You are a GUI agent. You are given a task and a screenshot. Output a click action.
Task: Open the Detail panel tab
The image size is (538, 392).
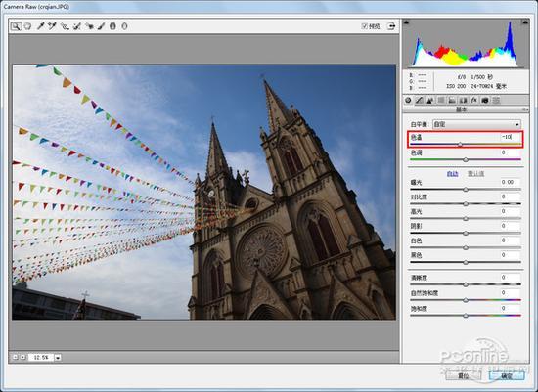[x=430, y=100]
